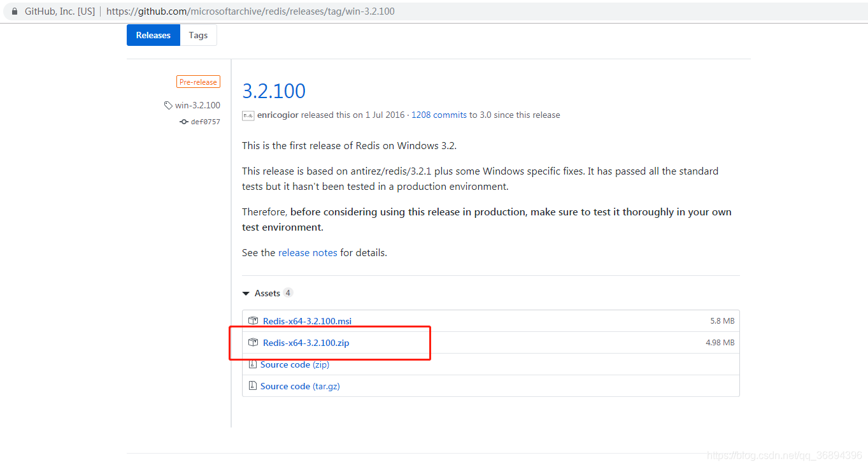Viewport: 868px width, 467px height.
Task: Click the URL in the address bar
Action: click(x=250, y=11)
